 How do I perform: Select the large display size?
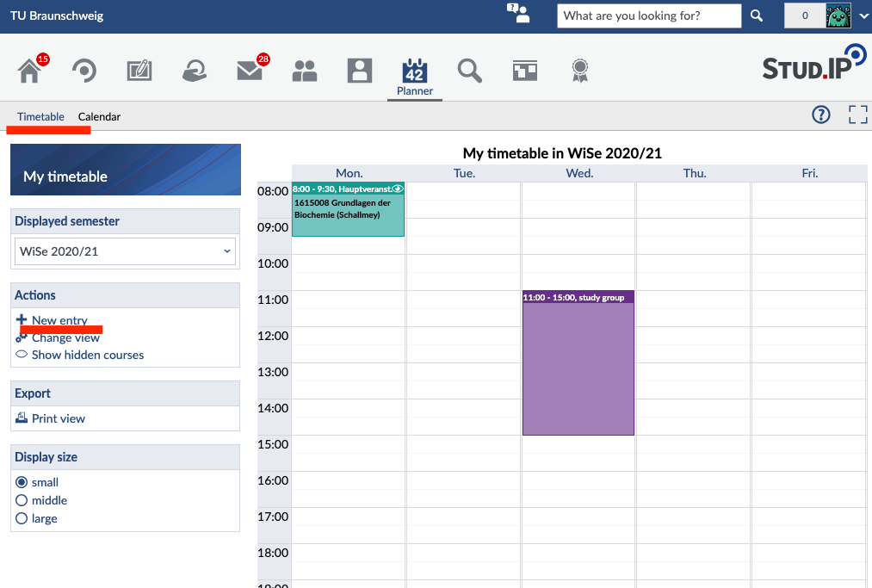click(x=22, y=518)
